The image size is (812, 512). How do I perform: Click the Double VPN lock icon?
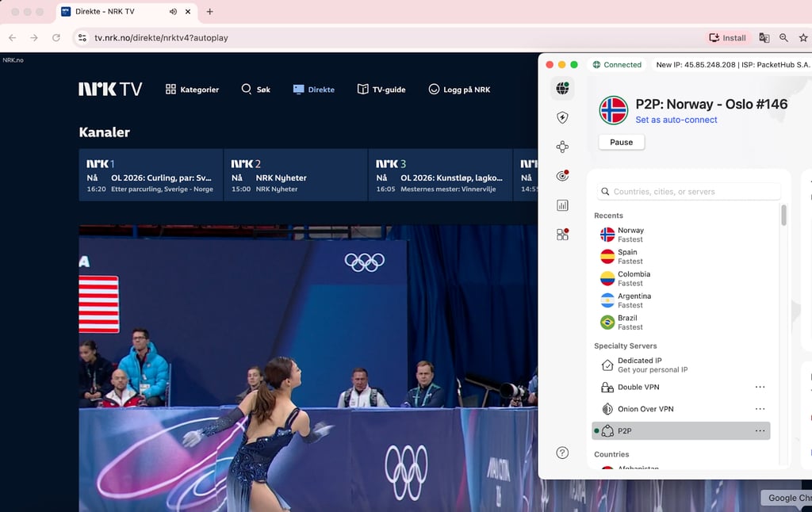click(607, 387)
